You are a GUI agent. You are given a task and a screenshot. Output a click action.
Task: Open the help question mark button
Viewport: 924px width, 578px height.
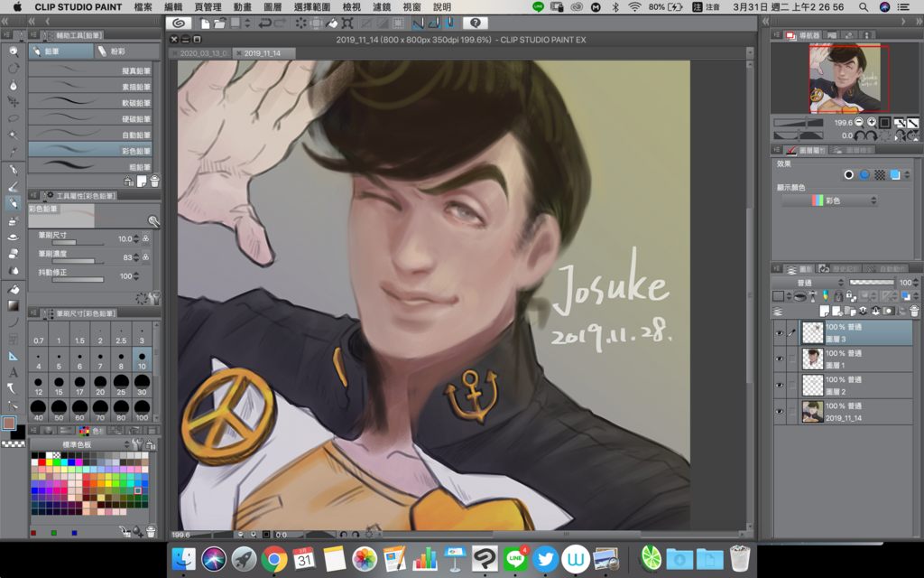(475, 23)
